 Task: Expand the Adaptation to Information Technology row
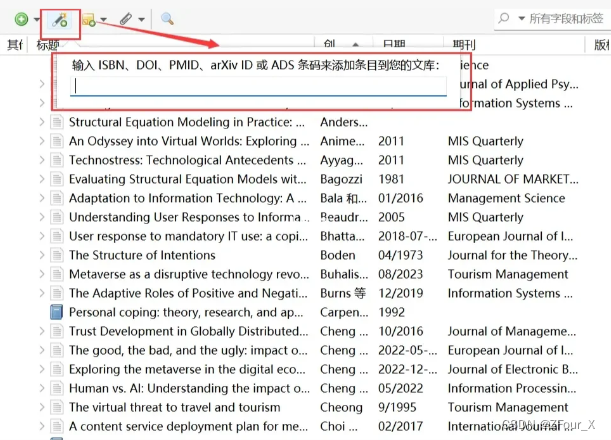pos(42,198)
